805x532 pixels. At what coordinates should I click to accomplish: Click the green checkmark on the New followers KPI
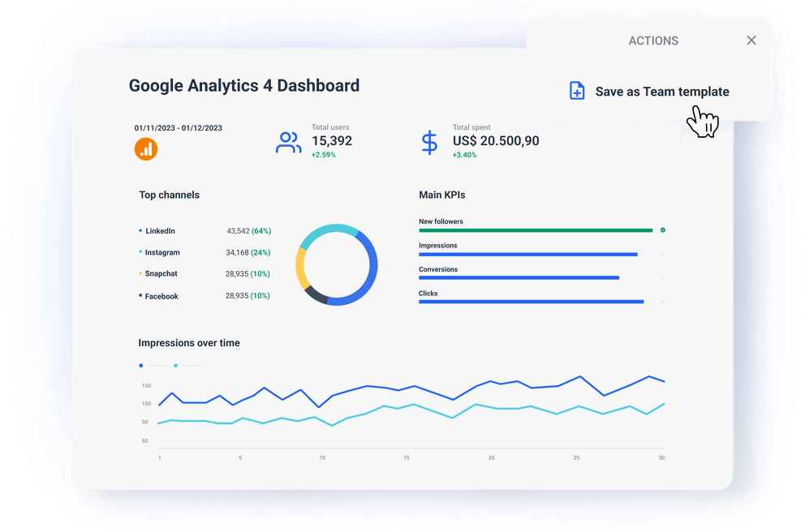[662, 230]
